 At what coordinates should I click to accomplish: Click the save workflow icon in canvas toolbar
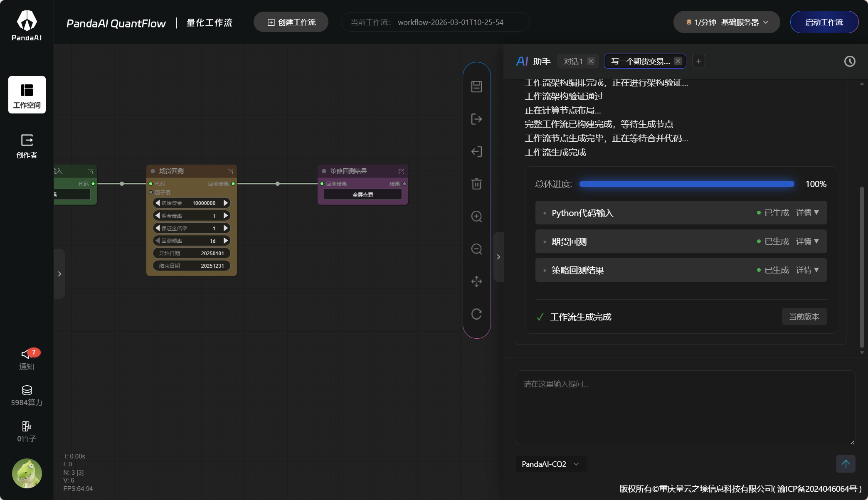pos(476,86)
